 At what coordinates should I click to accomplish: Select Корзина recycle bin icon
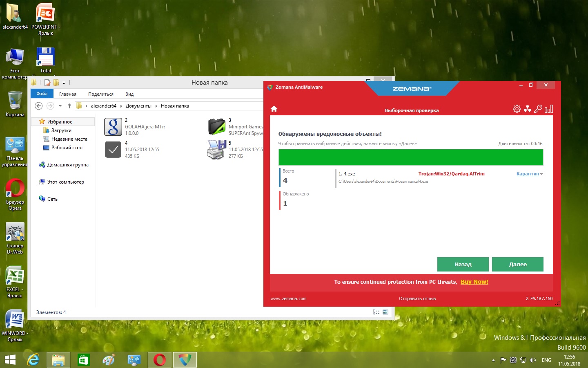(x=15, y=104)
